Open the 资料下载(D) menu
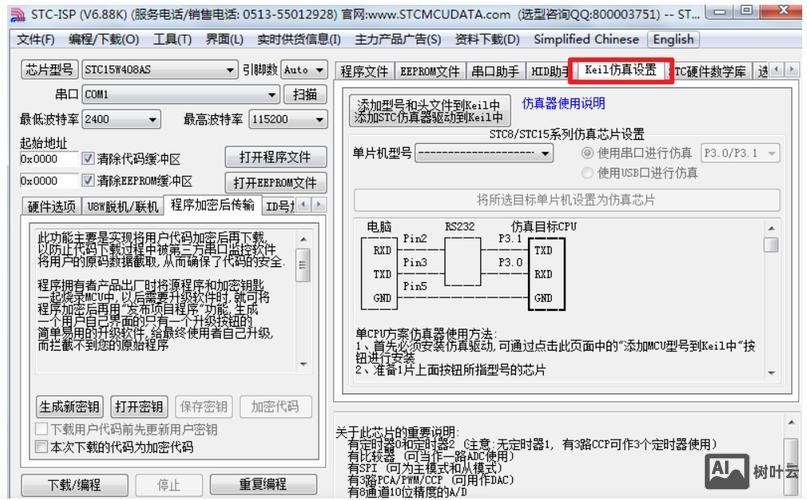807x500 pixels. tap(487, 40)
